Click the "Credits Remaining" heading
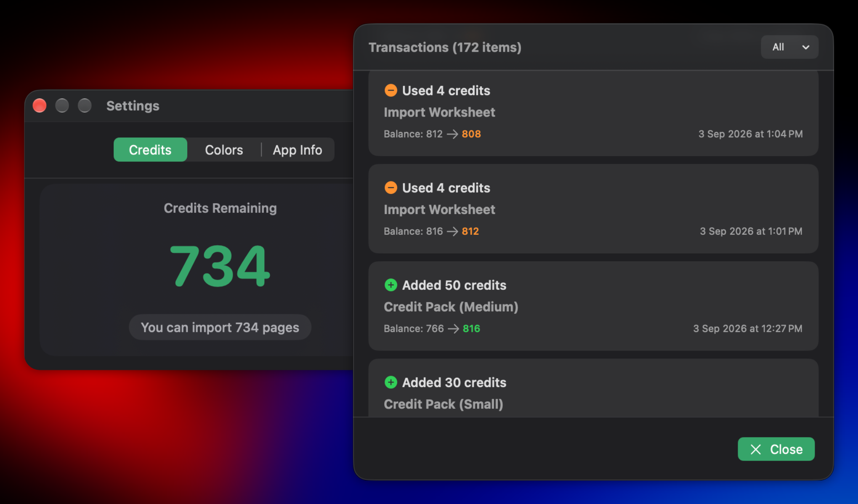The width and height of the screenshot is (858, 504). tap(220, 208)
